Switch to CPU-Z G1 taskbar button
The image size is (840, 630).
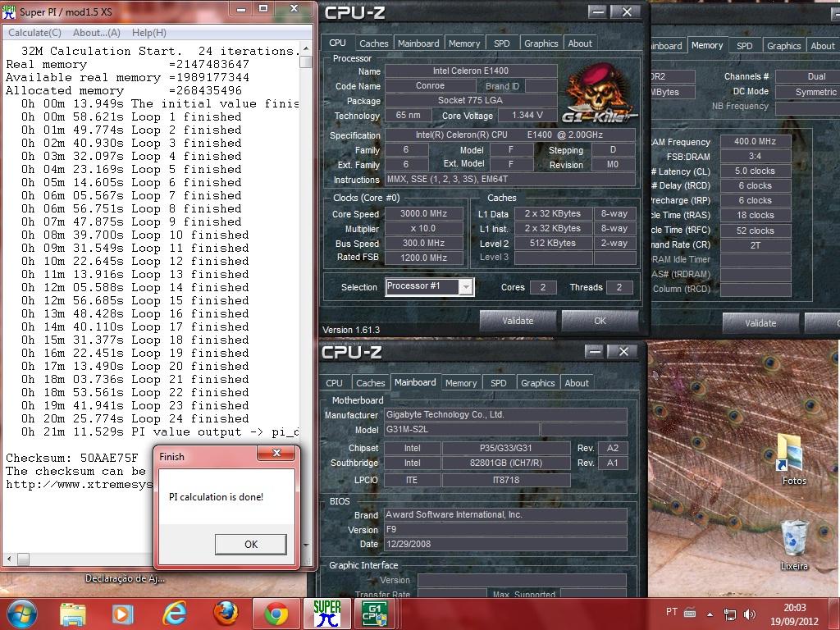point(374,614)
